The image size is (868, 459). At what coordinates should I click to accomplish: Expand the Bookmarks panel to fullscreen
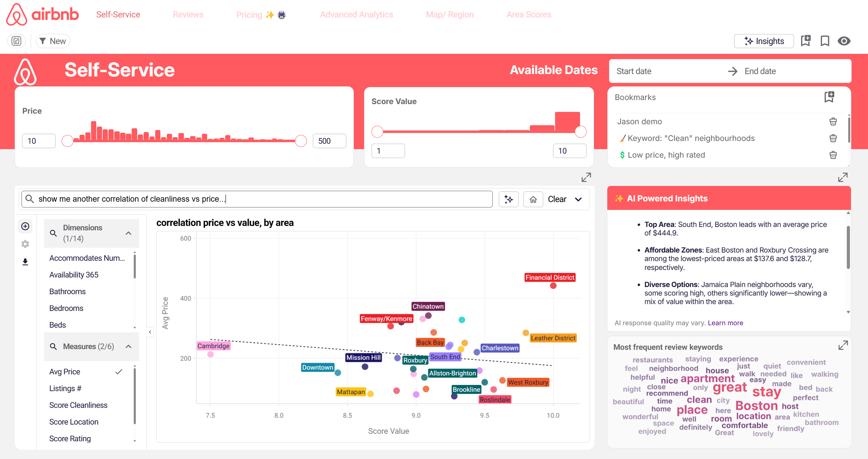point(843,177)
